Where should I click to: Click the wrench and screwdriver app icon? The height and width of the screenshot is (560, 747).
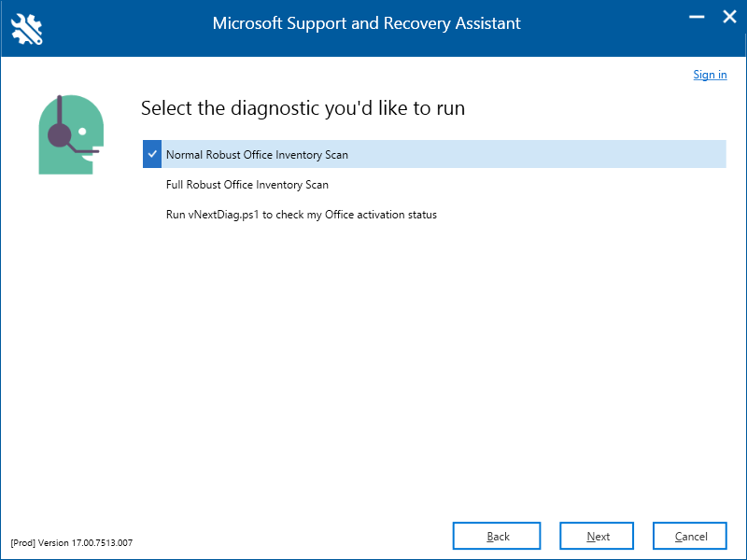(x=27, y=29)
